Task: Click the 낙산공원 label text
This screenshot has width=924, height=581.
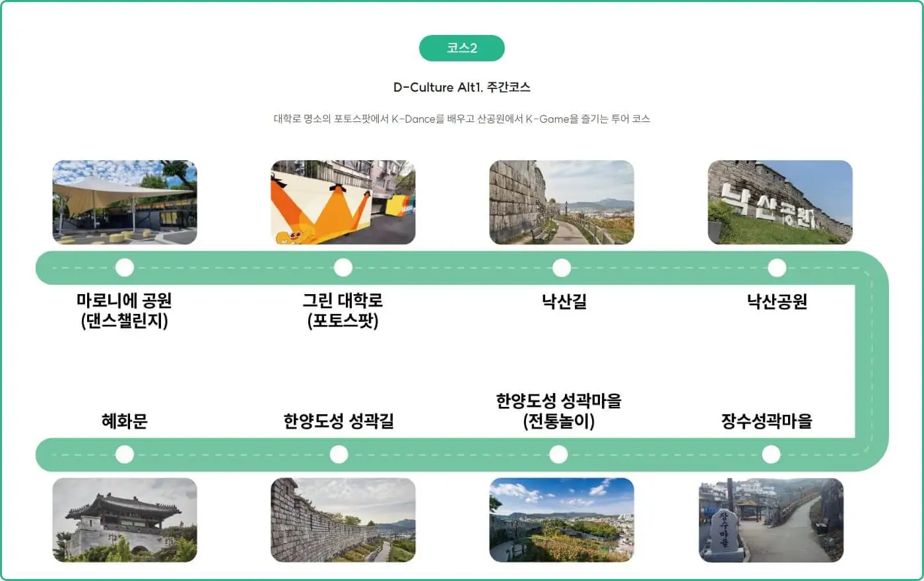Action: [777, 301]
